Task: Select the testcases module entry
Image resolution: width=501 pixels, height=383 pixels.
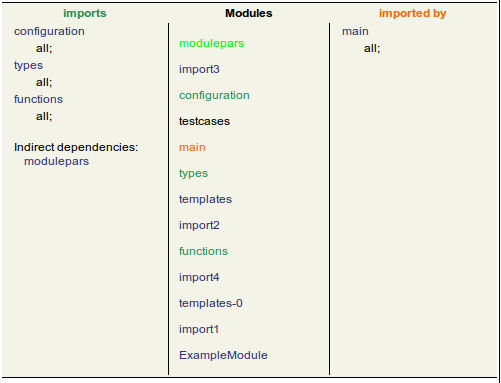Action: point(204,121)
